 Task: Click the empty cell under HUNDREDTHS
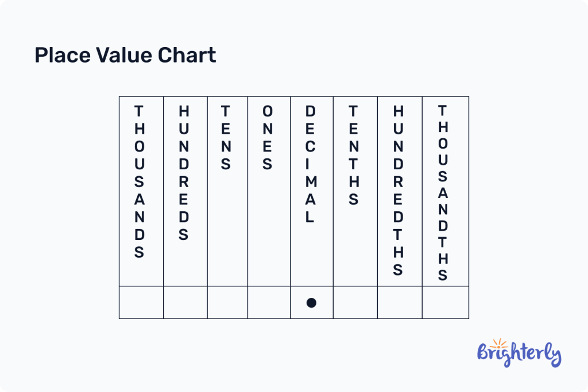pyautogui.click(x=400, y=302)
